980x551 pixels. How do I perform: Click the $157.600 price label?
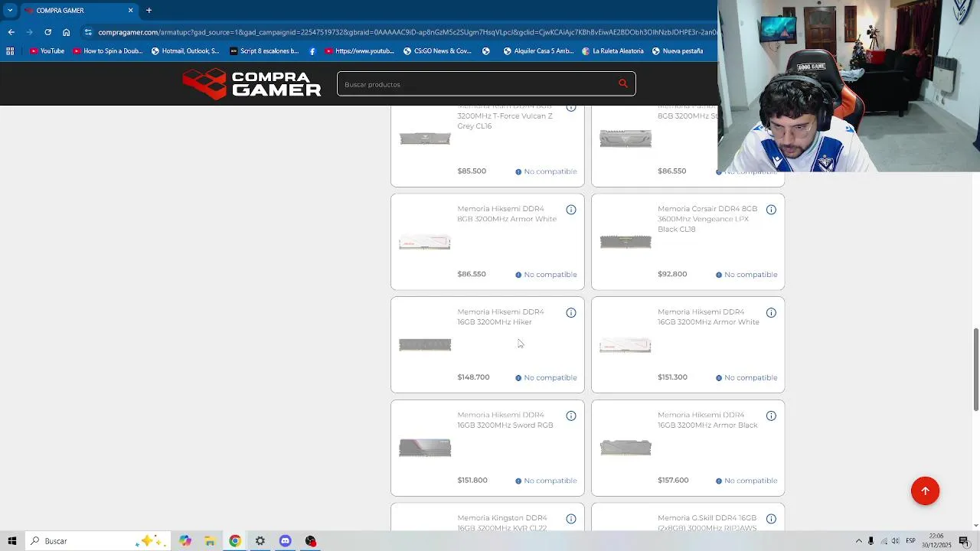pyautogui.click(x=673, y=481)
